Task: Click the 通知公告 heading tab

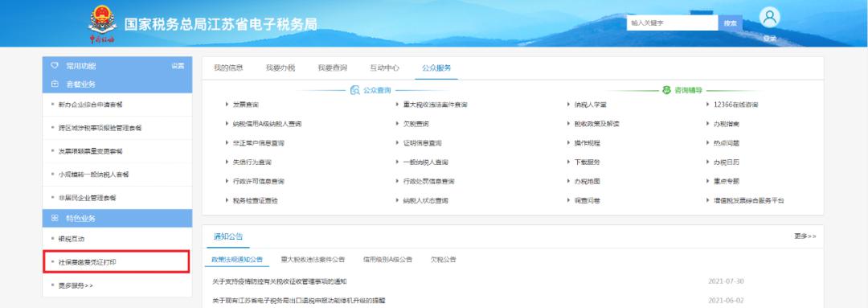Action: click(x=228, y=236)
